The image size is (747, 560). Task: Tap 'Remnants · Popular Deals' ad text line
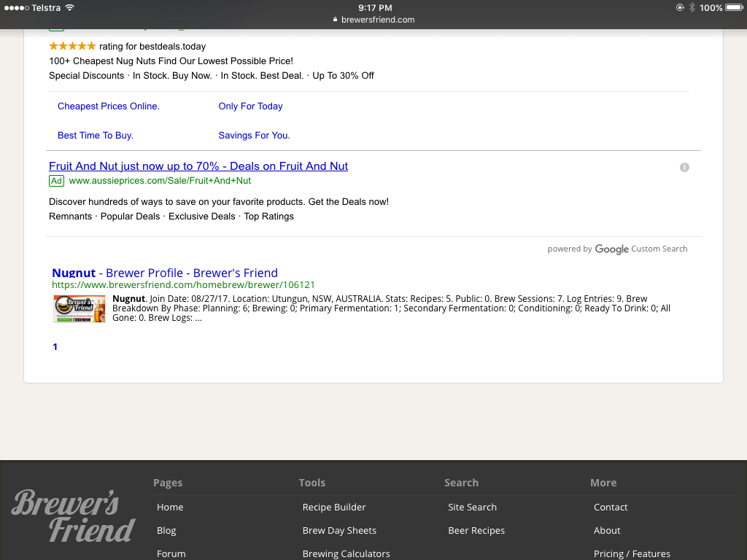[x=171, y=216]
